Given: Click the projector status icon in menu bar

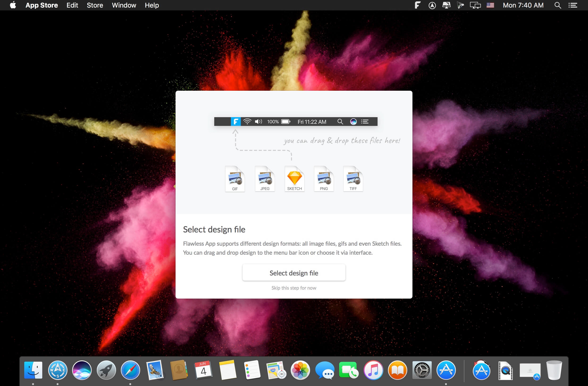Looking at the screenshot, I should click(461, 5).
